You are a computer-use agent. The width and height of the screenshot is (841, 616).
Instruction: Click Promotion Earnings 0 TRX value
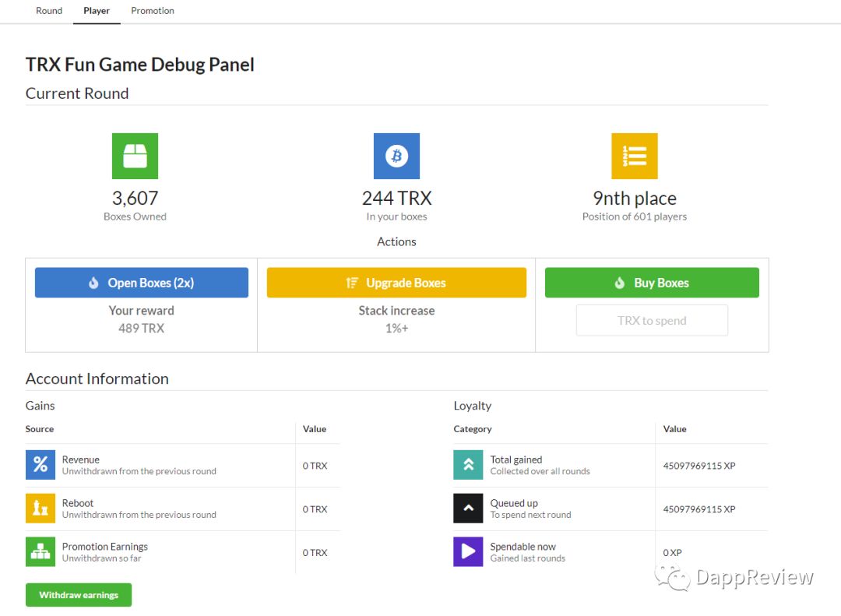coord(315,553)
